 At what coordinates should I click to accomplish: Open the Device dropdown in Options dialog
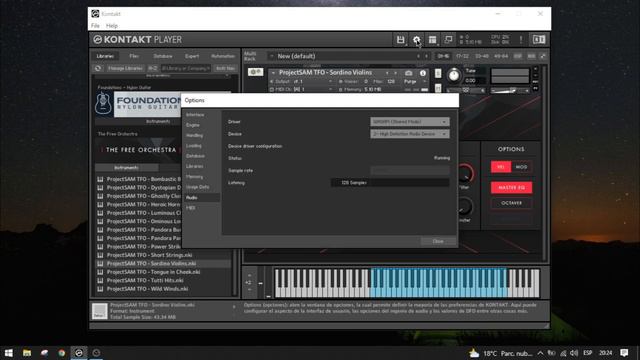(x=410, y=134)
